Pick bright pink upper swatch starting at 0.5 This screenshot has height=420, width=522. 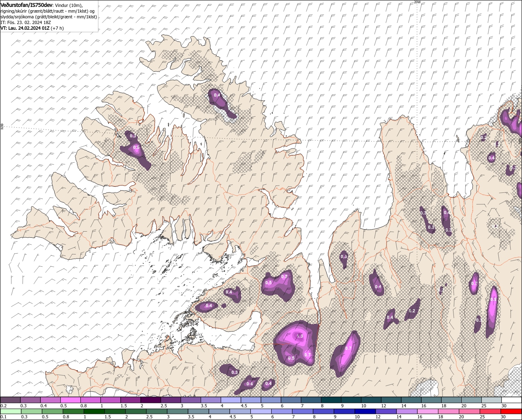coord(70,400)
